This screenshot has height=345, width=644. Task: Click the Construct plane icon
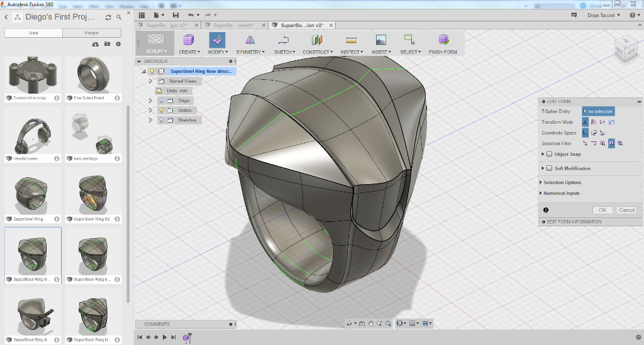coord(317,40)
